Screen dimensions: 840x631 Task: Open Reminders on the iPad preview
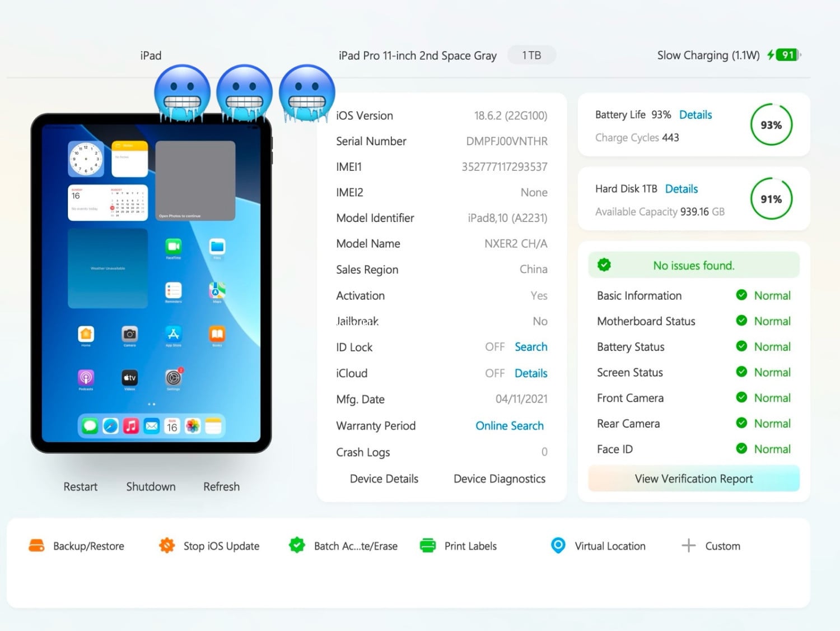coord(174,290)
